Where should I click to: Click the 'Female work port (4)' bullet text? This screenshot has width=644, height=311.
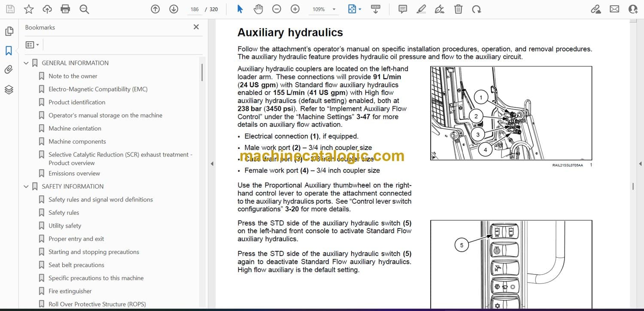(x=312, y=171)
